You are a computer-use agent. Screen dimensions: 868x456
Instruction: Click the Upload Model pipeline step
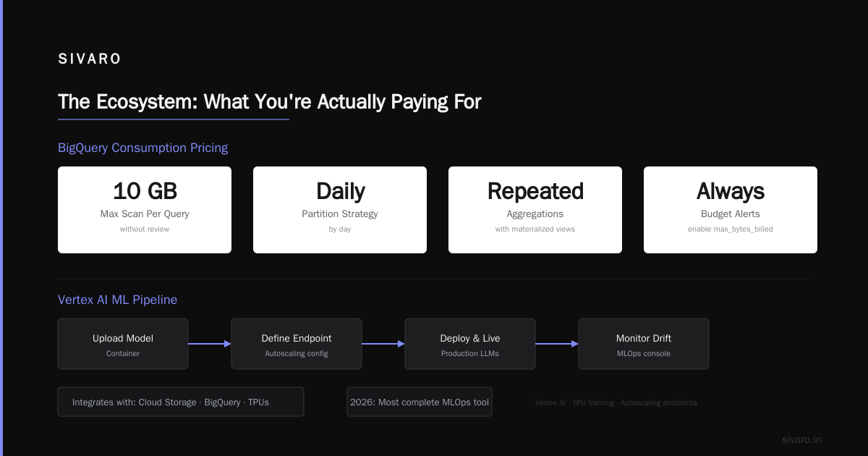pos(123,344)
